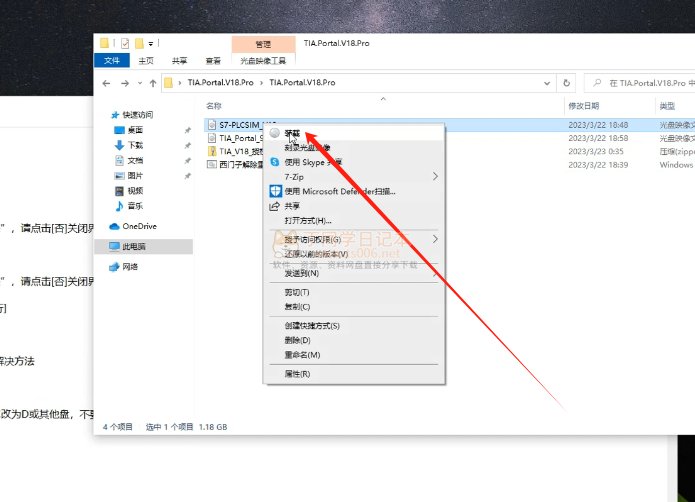This screenshot has width=695, height=502.
Task: Click 共享 entry in context menu
Action: 355,206
